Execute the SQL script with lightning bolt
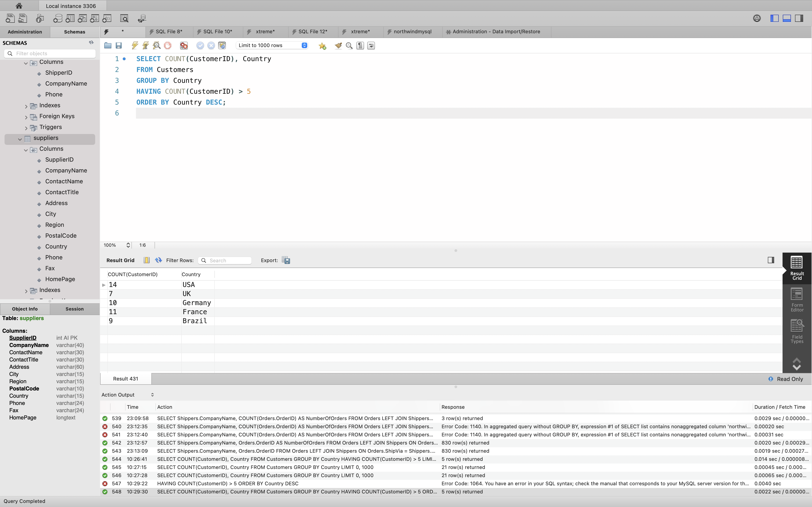 135,45
